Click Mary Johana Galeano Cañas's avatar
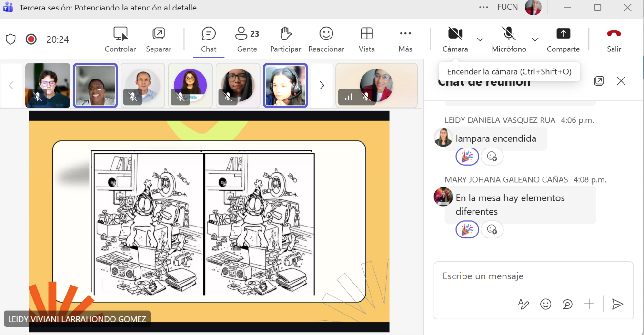The image size is (644, 335). pyautogui.click(x=443, y=197)
